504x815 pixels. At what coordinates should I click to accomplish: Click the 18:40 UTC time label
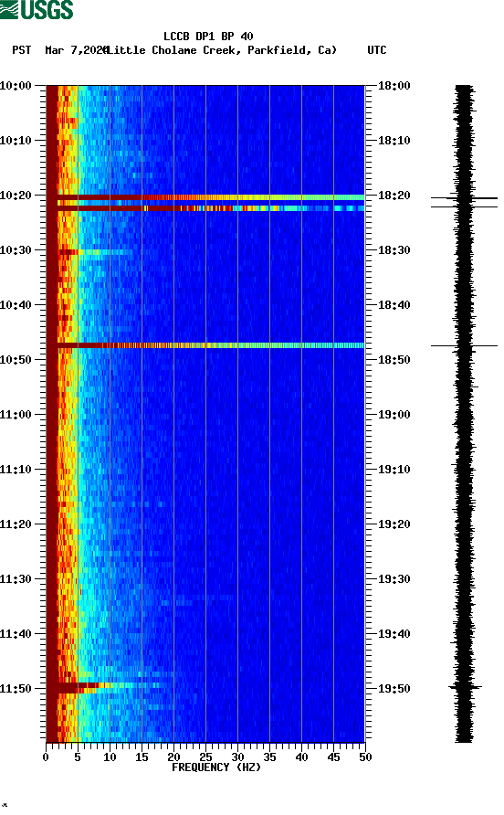point(394,304)
